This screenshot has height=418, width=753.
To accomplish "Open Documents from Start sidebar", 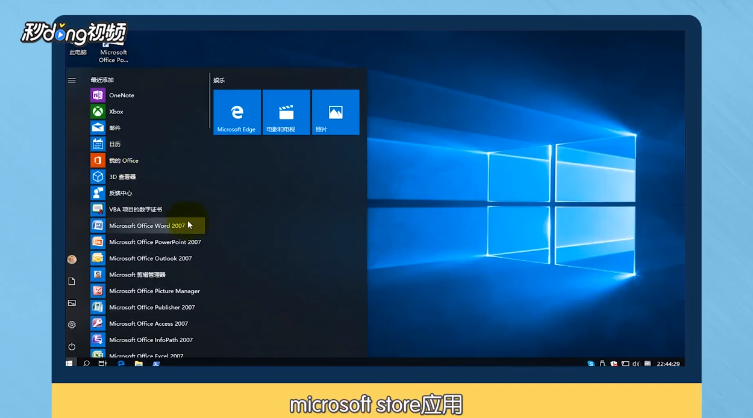I will pyautogui.click(x=72, y=282).
